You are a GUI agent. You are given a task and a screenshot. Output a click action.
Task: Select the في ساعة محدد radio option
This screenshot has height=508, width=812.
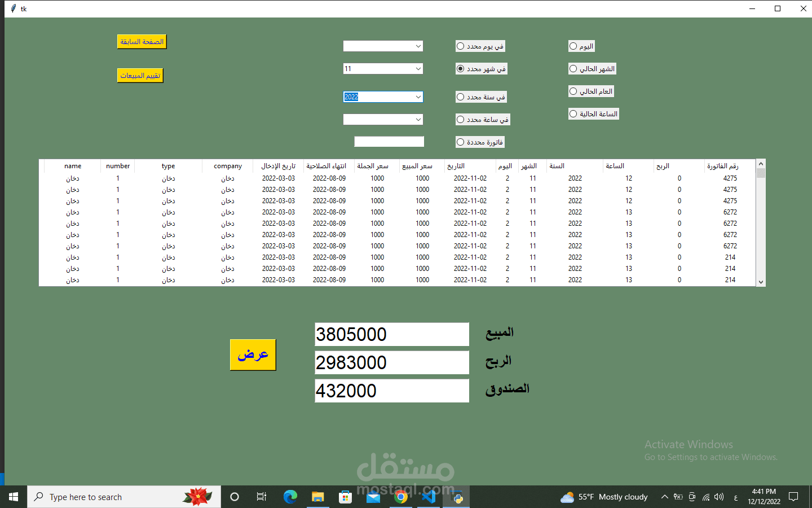pyautogui.click(x=483, y=120)
